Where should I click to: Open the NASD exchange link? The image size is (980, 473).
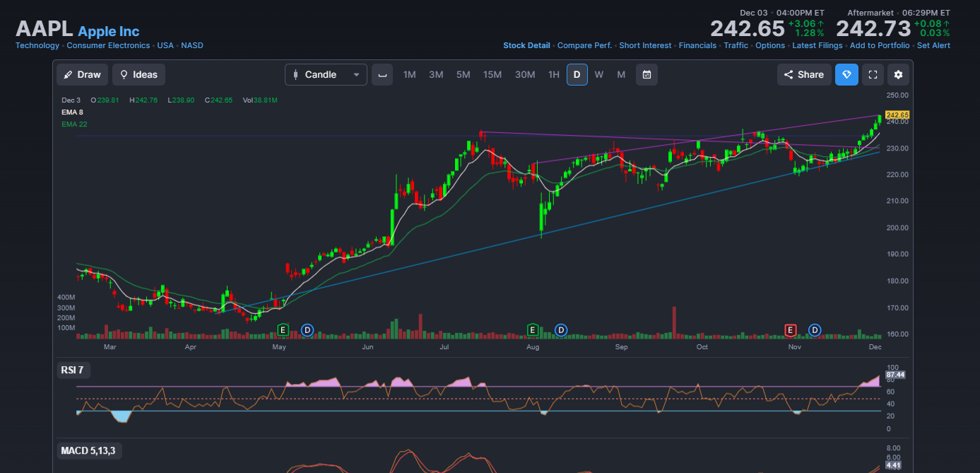(192, 45)
